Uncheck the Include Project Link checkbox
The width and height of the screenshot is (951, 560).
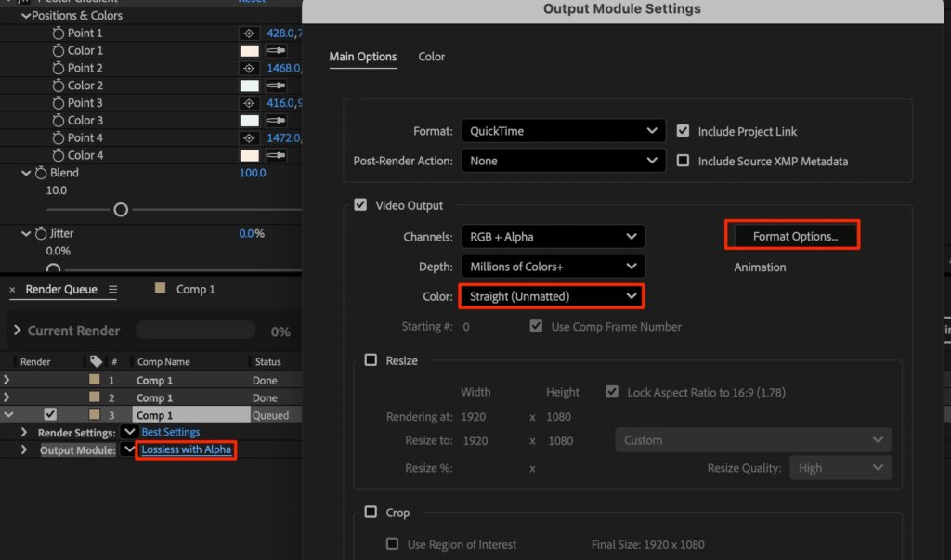683,131
